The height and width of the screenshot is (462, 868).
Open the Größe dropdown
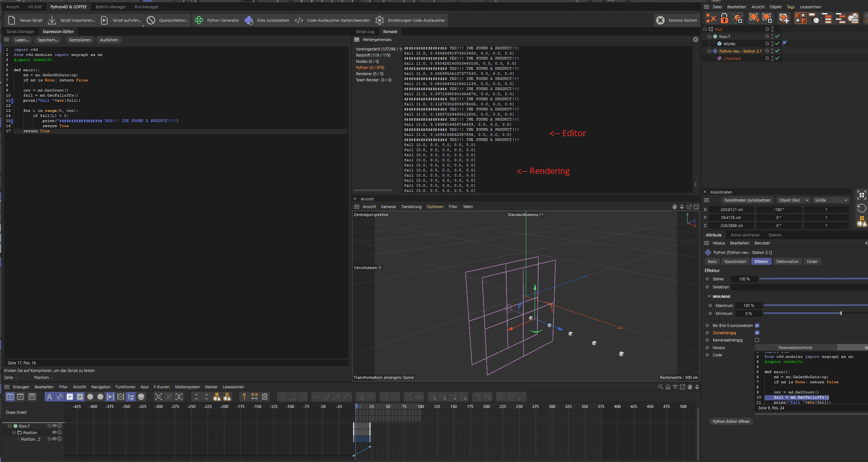[x=831, y=200]
